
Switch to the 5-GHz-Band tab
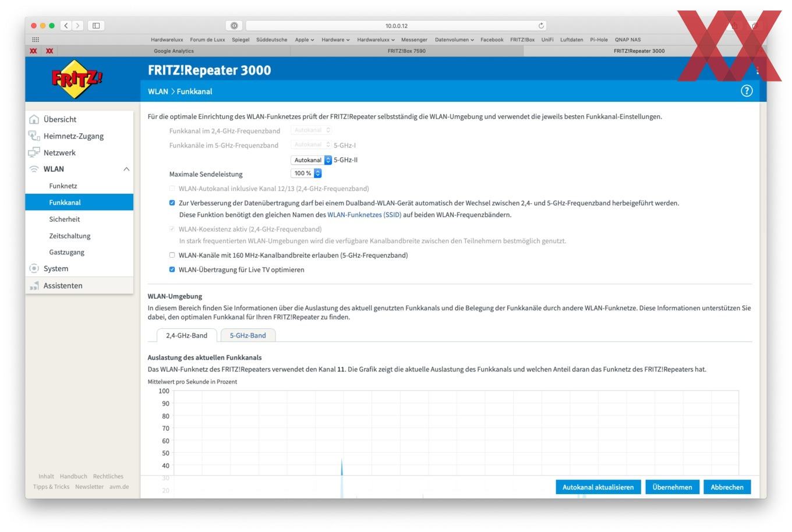point(248,335)
